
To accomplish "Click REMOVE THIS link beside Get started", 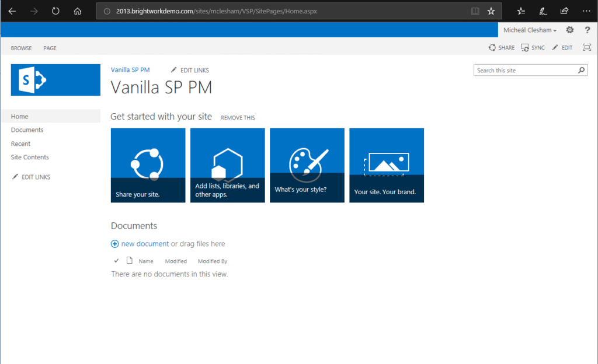I will click(x=238, y=118).
